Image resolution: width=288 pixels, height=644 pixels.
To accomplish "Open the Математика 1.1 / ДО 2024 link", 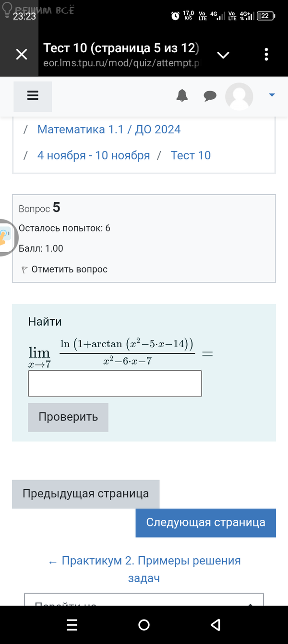I will tap(109, 129).
